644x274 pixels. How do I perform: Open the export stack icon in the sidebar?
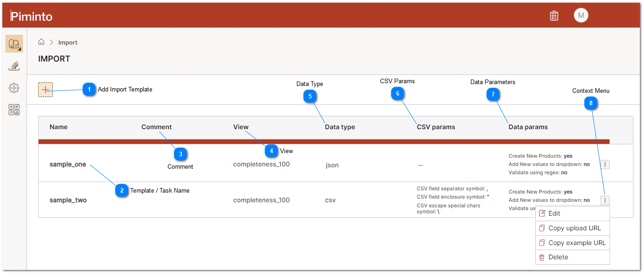pyautogui.click(x=14, y=66)
